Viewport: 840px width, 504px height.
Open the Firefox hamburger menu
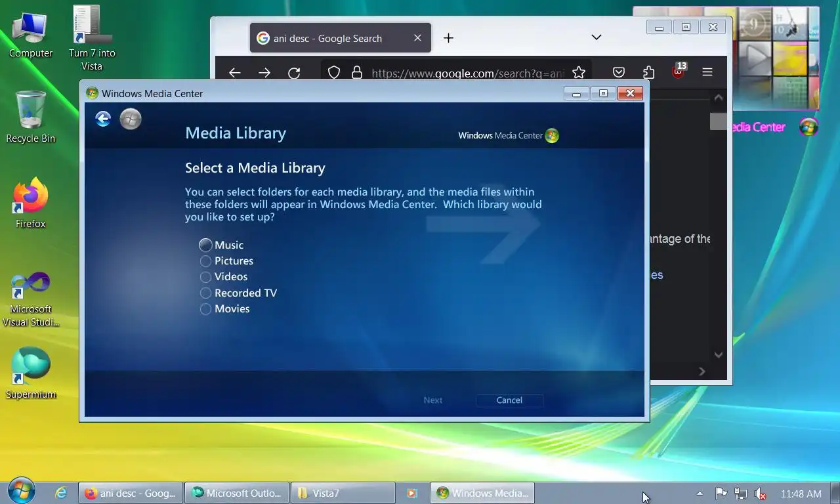point(707,72)
